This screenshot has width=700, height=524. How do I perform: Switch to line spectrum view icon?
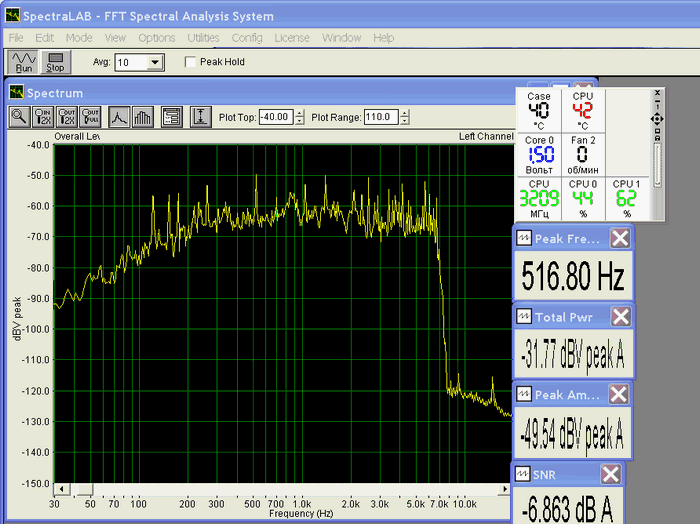120,116
